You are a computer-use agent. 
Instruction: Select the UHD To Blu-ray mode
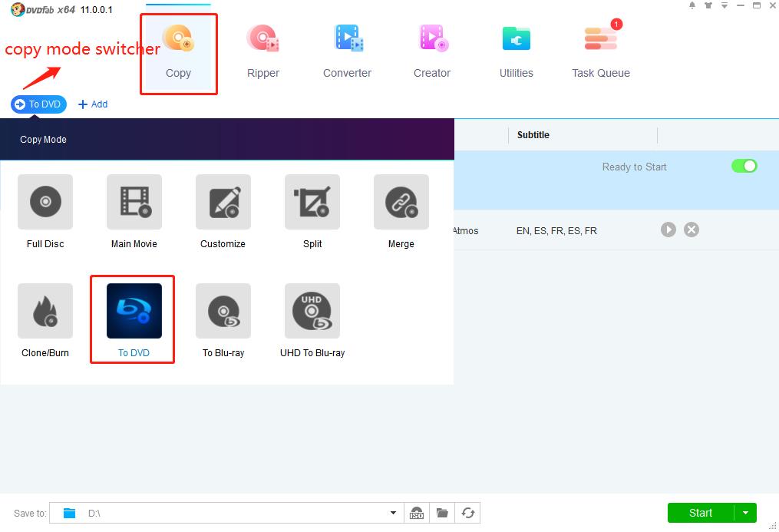(x=312, y=320)
